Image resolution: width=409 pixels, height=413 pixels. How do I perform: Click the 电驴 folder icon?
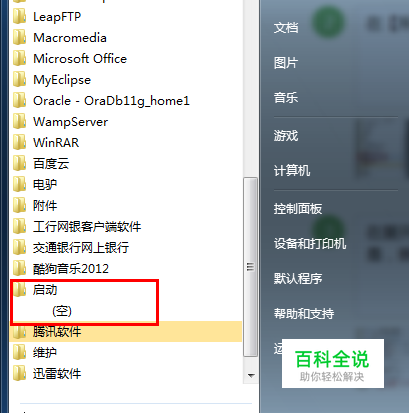(19, 185)
